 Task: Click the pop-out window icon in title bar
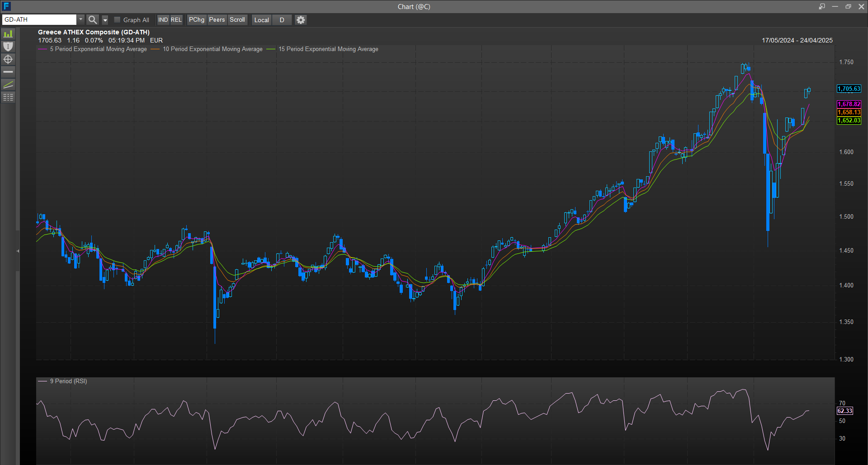821,6
